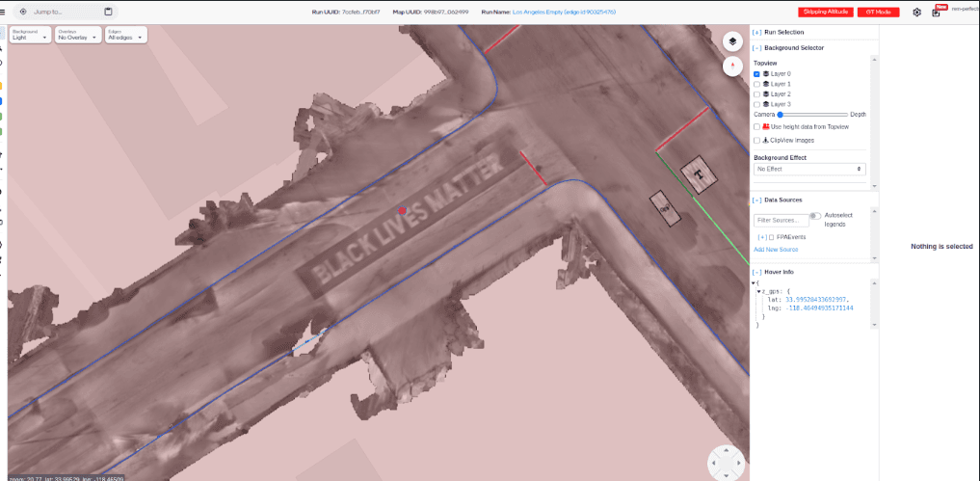Open the map layers button on the map
980x481 pixels.
[x=732, y=41]
